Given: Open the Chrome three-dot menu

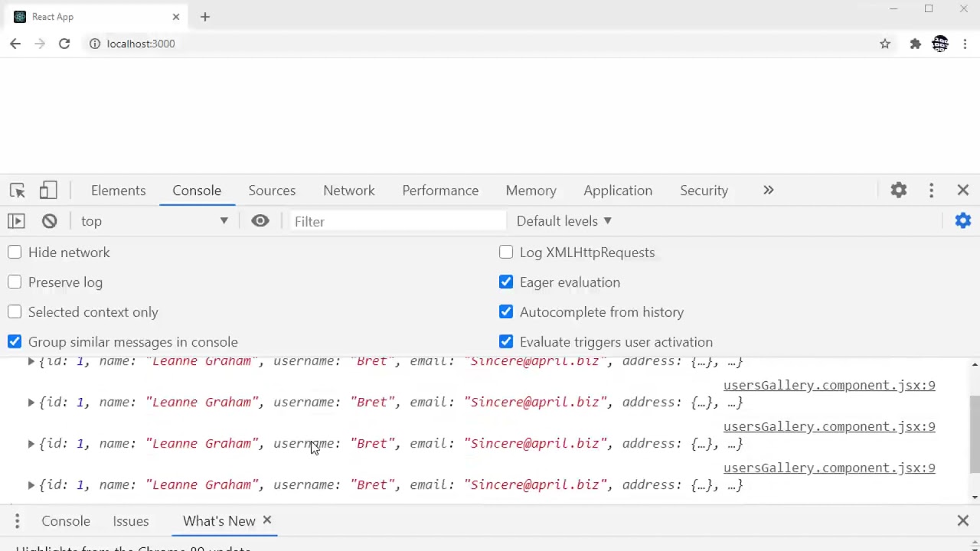Looking at the screenshot, I should click(x=965, y=44).
